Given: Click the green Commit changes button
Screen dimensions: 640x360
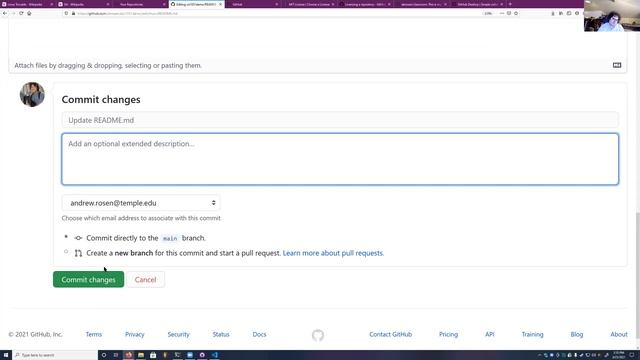Looking at the screenshot, I should pos(88,280).
